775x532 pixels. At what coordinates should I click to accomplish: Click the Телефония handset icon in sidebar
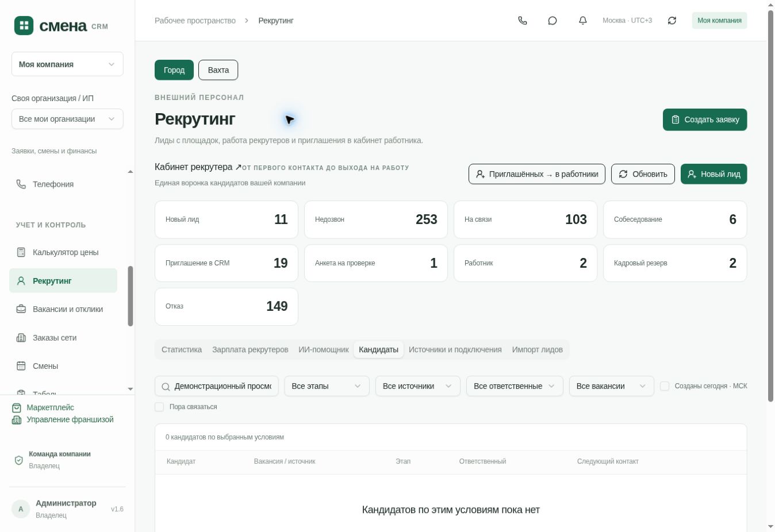click(21, 184)
